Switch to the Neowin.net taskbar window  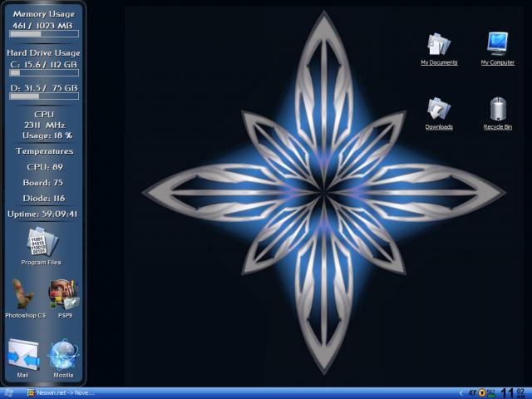[x=61, y=393]
